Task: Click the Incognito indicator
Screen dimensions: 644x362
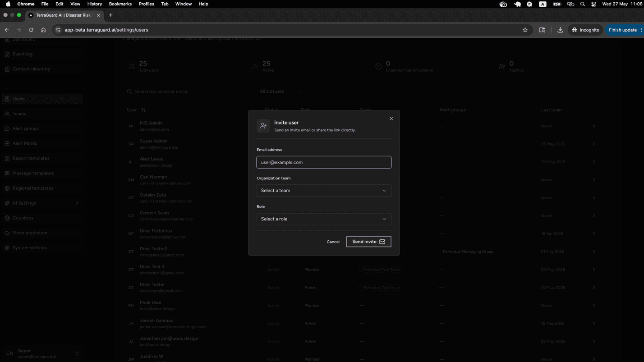Action: click(585, 30)
